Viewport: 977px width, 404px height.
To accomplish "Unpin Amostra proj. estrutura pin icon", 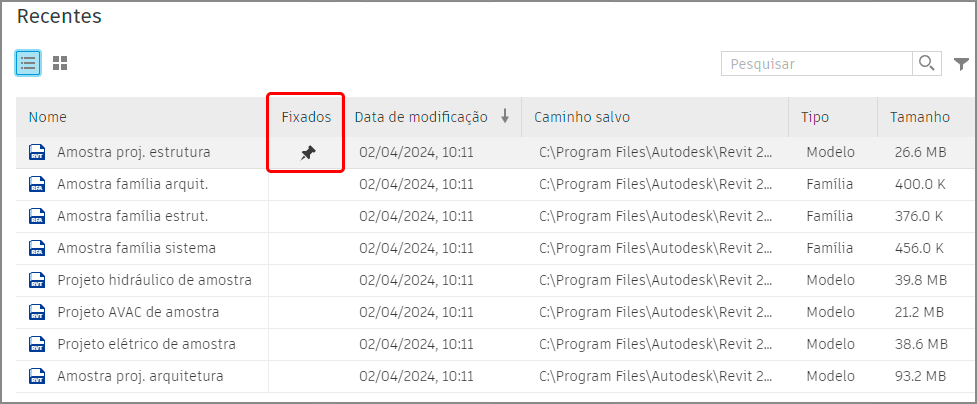I will tap(308, 153).
